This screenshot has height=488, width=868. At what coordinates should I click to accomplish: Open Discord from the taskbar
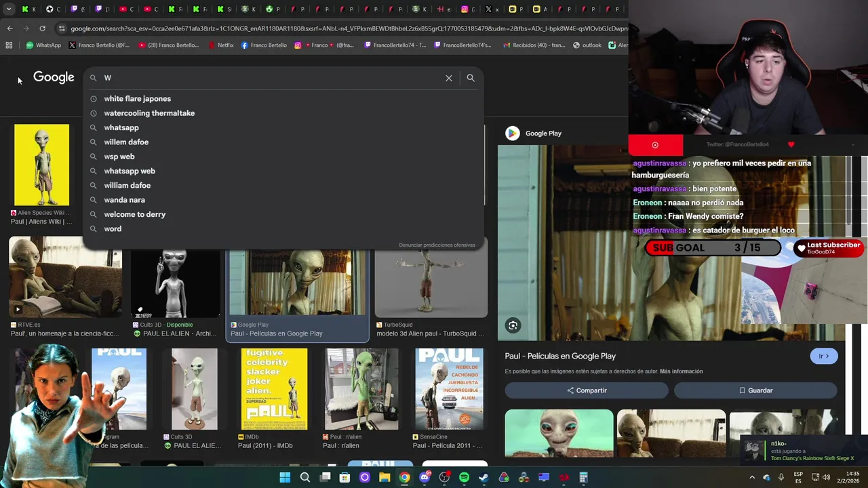pos(425,477)
